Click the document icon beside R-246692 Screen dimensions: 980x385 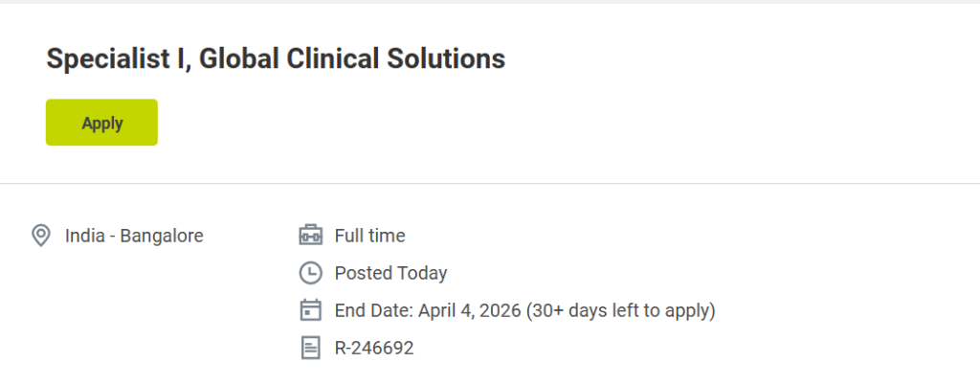coord(310,348)
